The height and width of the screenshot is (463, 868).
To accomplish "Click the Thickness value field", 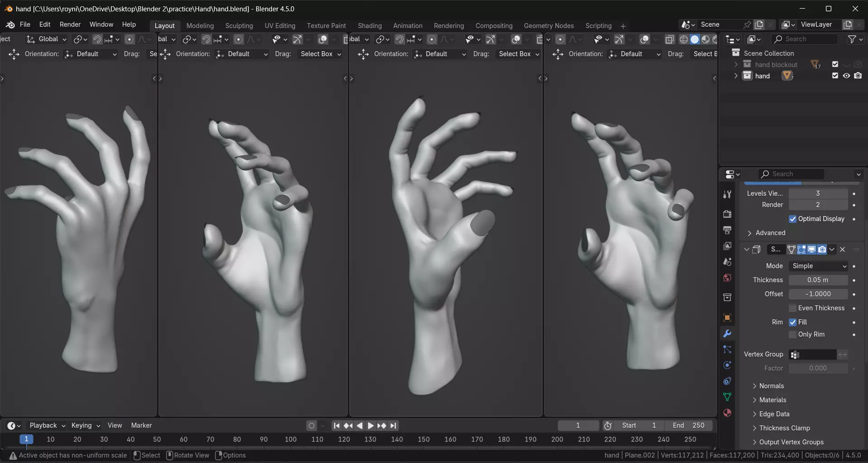I will [x=818, y=280].
